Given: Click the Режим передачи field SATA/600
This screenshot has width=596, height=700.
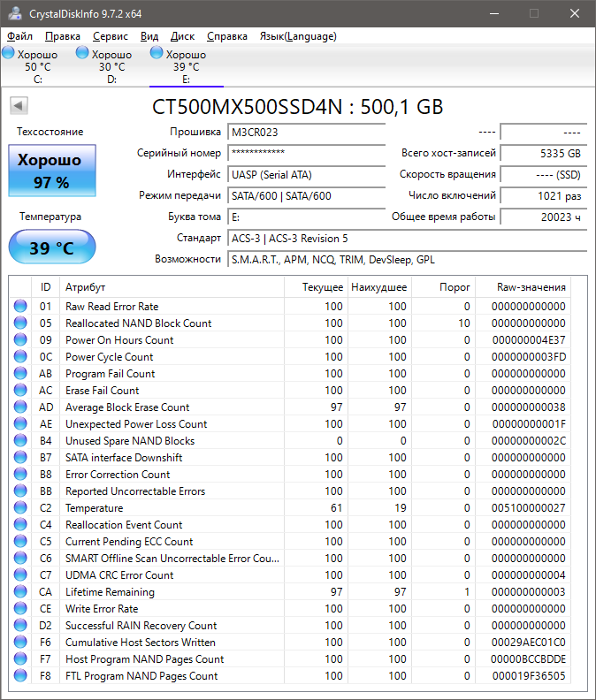Looking at the screenshot, I should point(307,195).
